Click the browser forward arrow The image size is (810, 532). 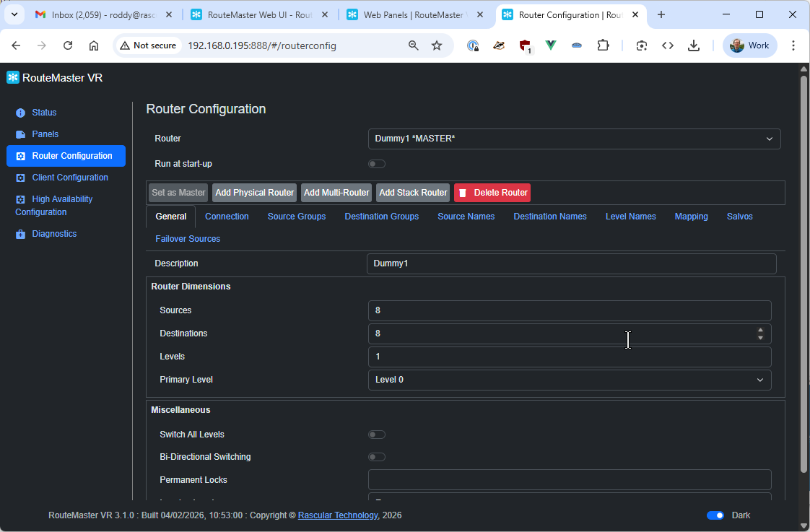(42, 45)
